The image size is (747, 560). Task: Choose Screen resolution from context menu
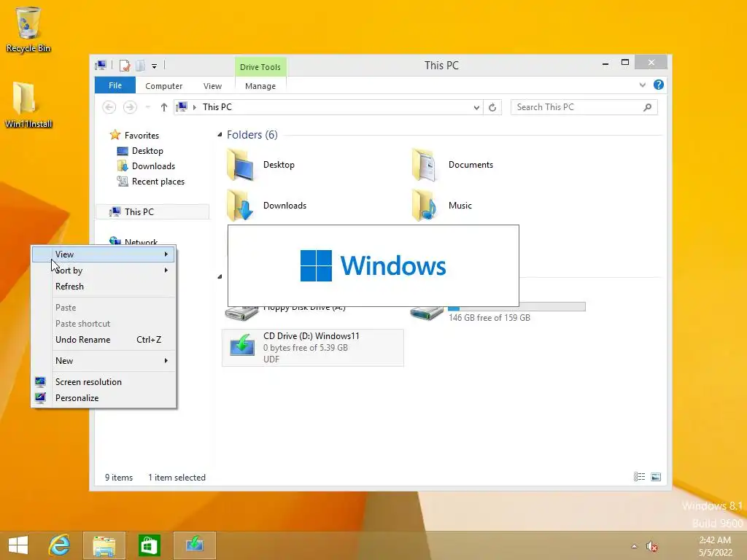[x=104, y=382]
